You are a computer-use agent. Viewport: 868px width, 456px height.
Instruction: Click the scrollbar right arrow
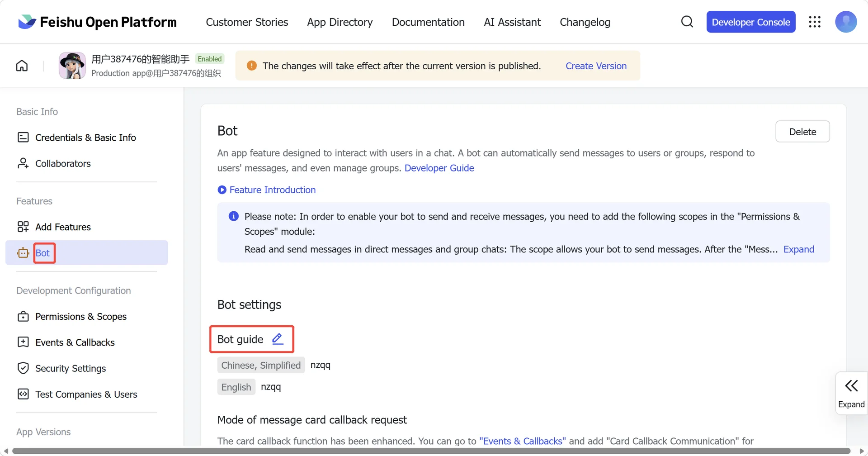tap(861, 451)
